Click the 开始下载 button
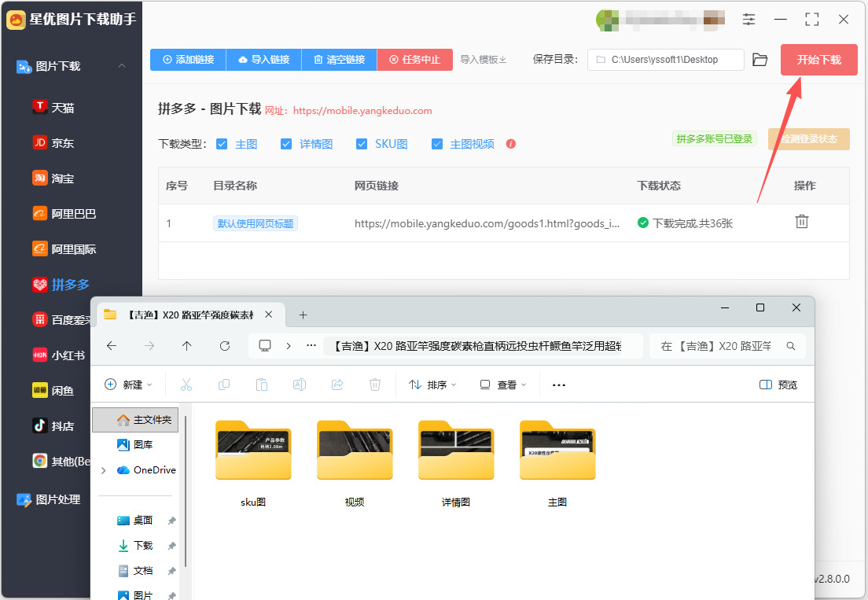This screenshot has width=868, height=600. 818,60
